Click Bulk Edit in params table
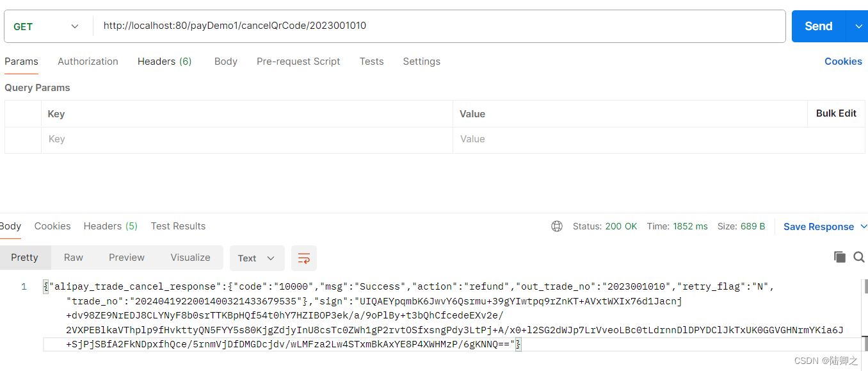The height and width of the screenshot is (371, 868). tap(836, 113)
